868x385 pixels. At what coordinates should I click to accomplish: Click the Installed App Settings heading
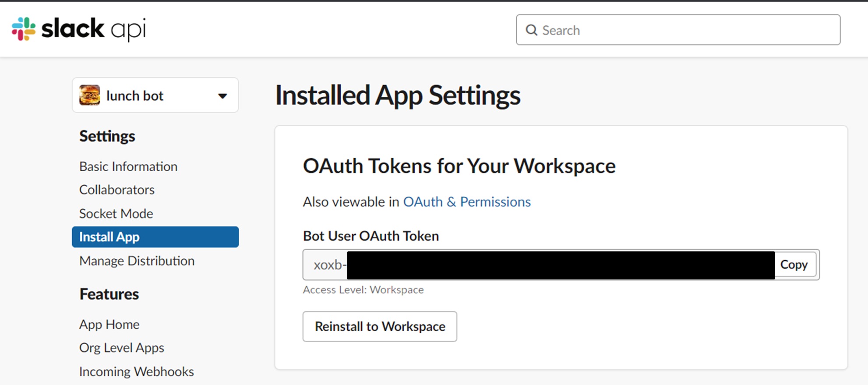[x=398, y=95]
